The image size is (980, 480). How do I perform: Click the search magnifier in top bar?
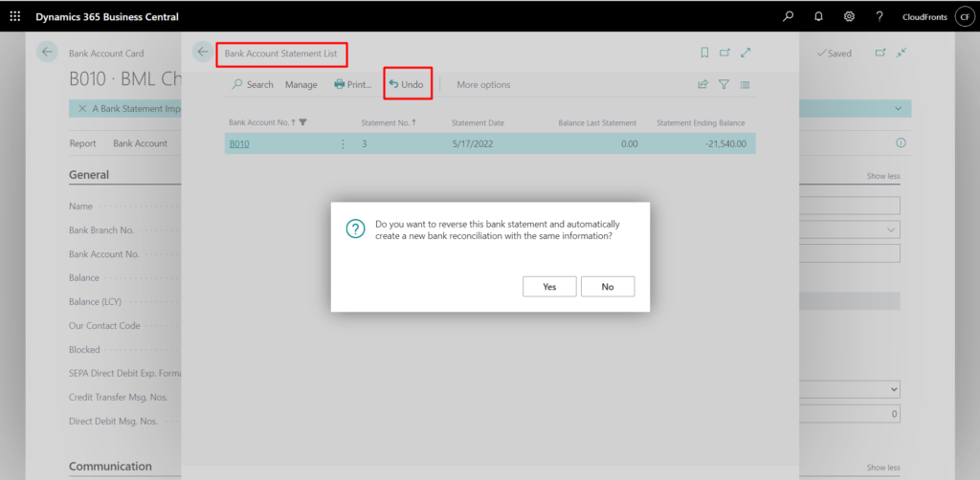[789, 17]
